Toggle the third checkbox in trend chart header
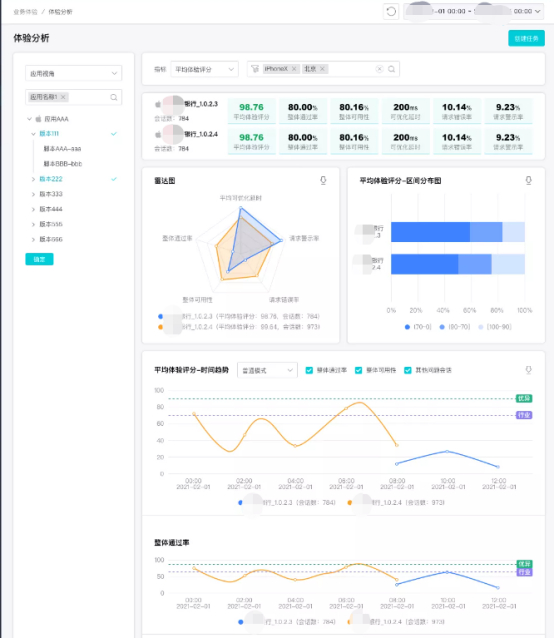Screen dimensions: 554x638 (x=408, y=370)
